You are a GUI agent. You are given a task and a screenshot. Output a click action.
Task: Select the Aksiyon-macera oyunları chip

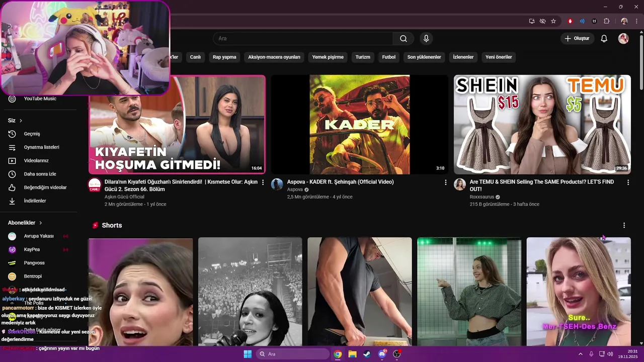[274, 57]
